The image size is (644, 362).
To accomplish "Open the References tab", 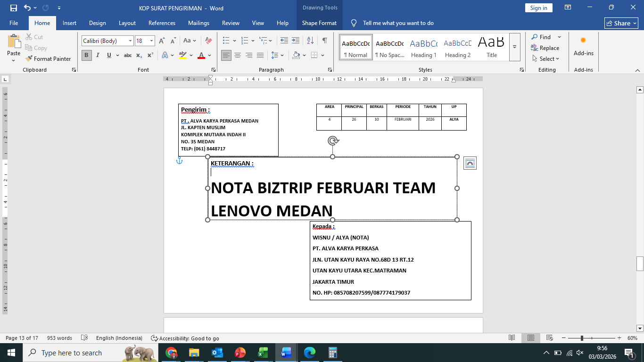I will 162,23.
